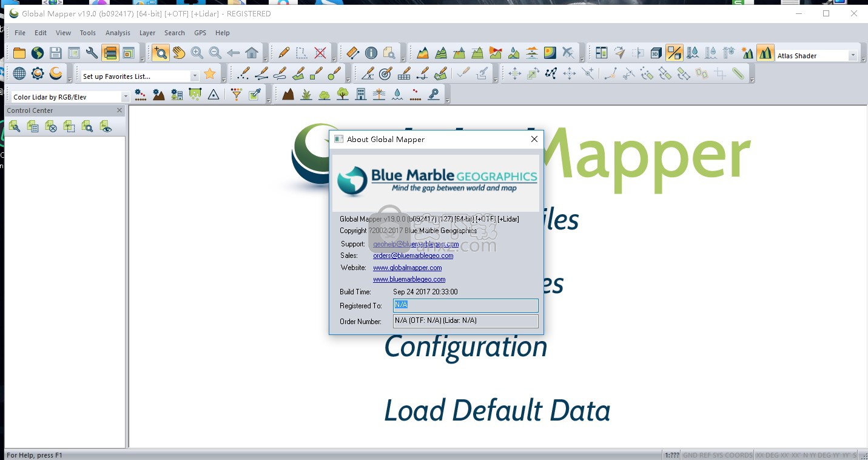Open the Color Lidar by RGB/Elev dropdown
This screenshot has width=868, height=460.
tap(126, 97)
